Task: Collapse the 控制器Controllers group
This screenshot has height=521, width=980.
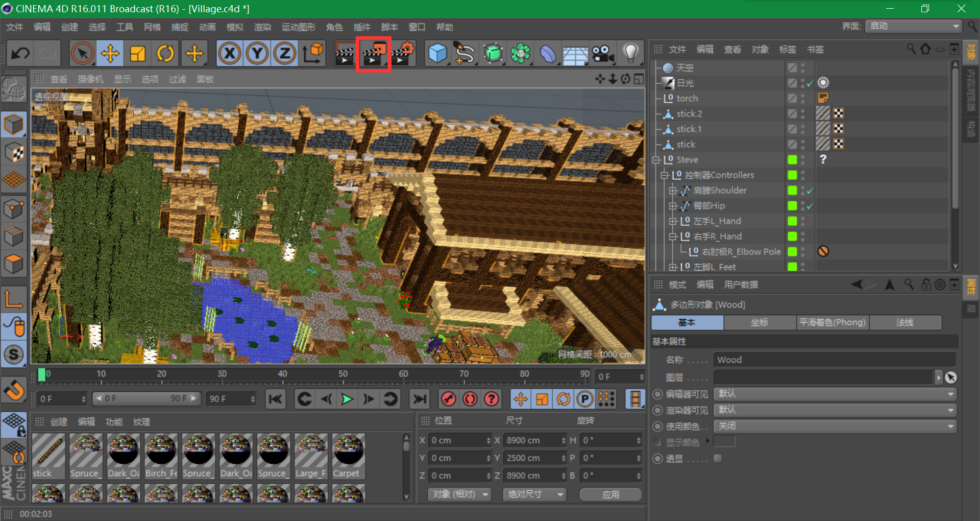Action: point(664,175)
